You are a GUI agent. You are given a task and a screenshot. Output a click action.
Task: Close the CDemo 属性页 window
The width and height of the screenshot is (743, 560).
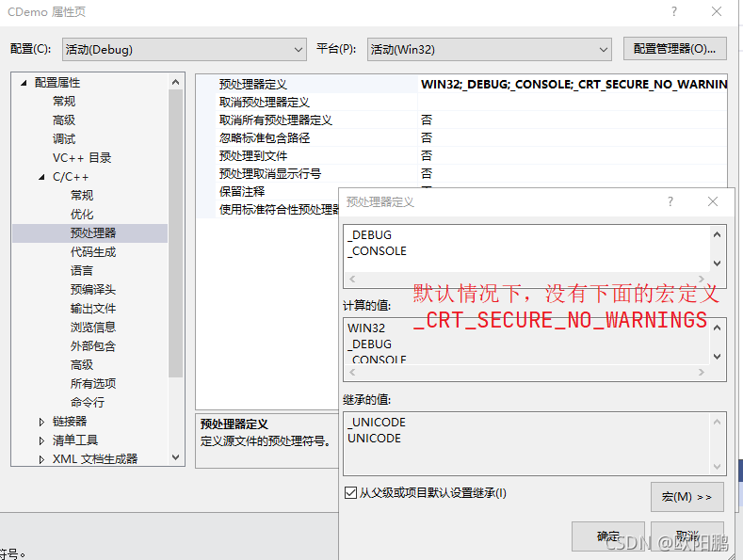point(717,11)
